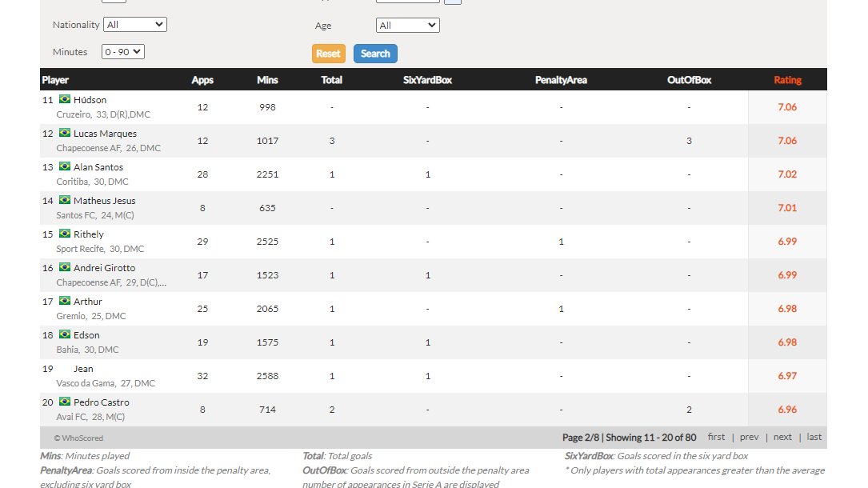Screen dimensions: 868x488
Task: Click the Brazil flag next to Pedro Castro
Action: (x=65, y=402)
